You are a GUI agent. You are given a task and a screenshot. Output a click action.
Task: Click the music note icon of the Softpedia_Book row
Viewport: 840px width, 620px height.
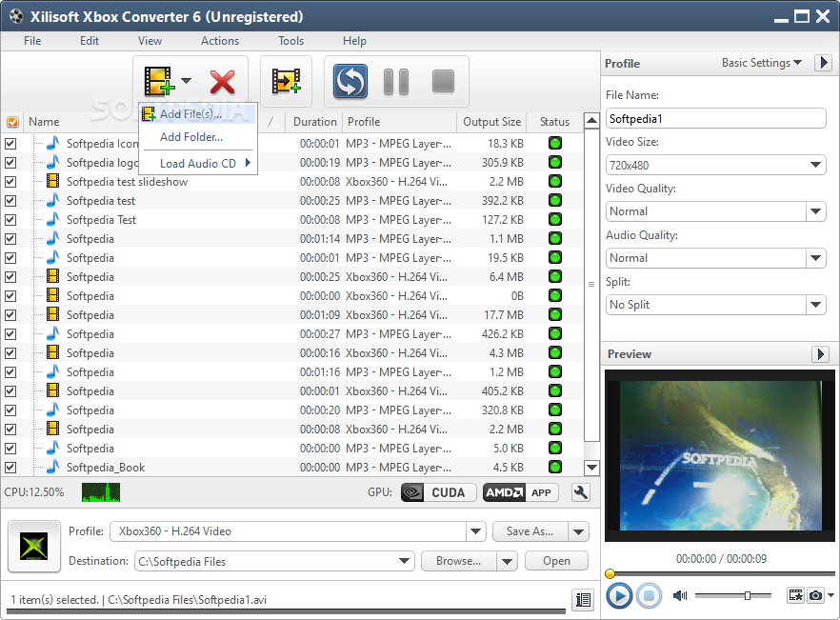52,467
